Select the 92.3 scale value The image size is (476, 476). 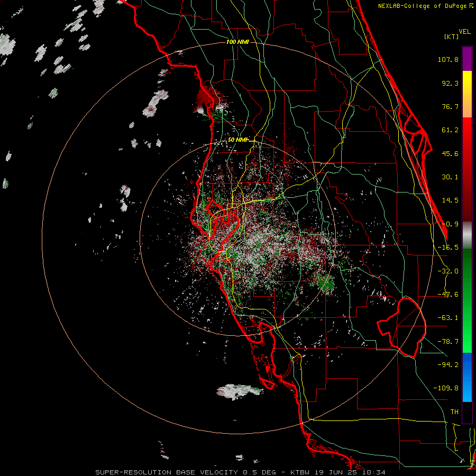(x=450, y=83)
